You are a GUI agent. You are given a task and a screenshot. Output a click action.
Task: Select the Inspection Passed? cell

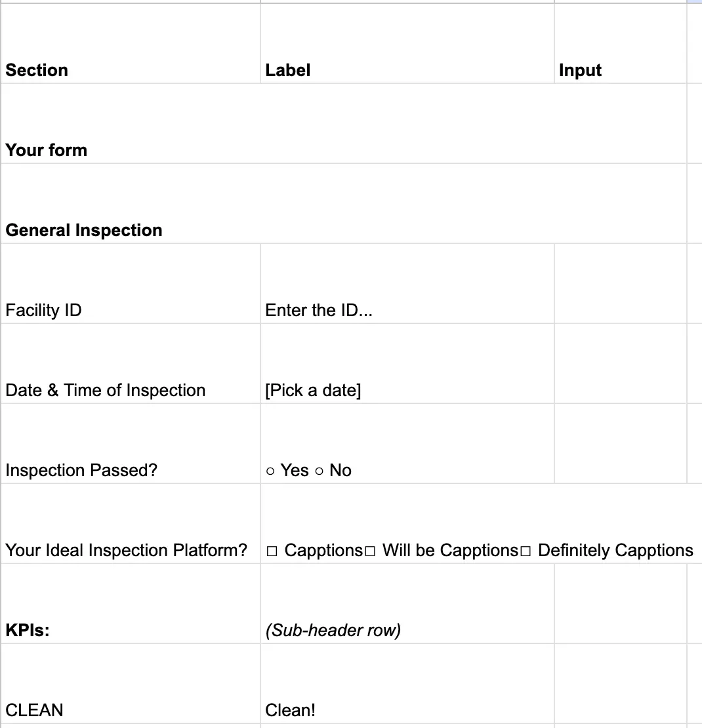(131, 444)
